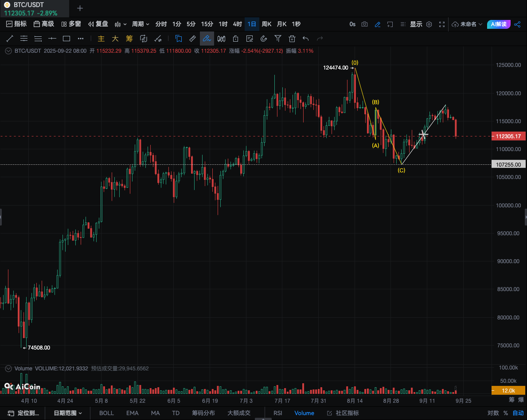Select the trend line drawing tool
Image resolution: width=527 pixels, height=420 pixels.
pyautogui.click(x=10, y=39)
